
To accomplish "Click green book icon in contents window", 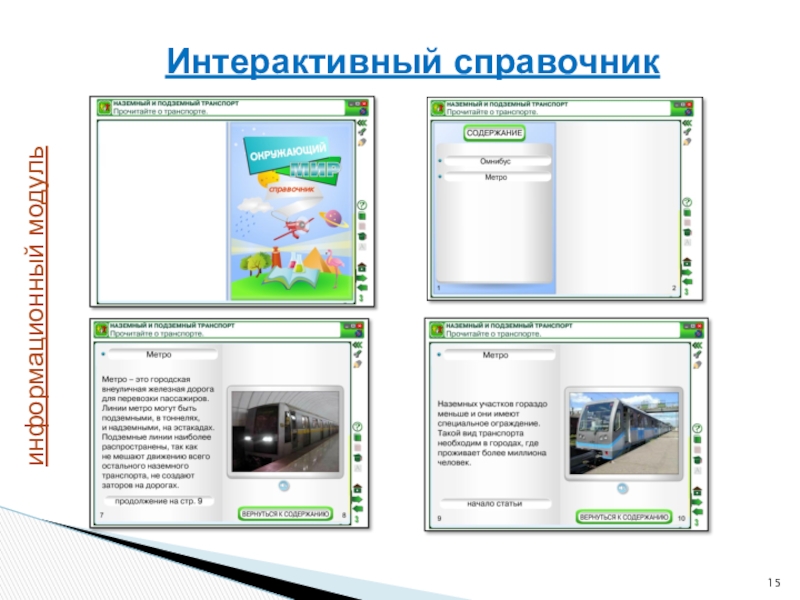I will (x=687, y=212).
